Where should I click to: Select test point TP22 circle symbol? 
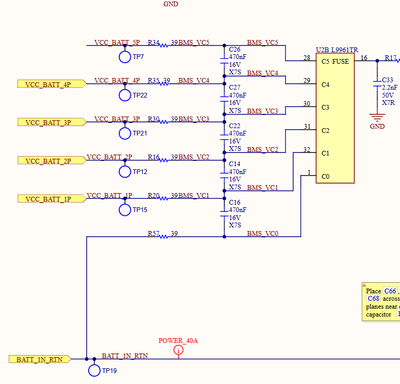[125, 95]
